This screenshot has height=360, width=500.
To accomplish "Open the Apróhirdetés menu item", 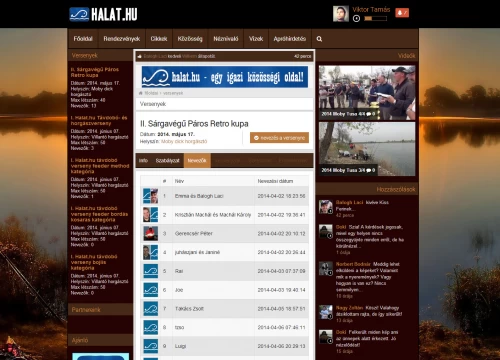I will point(290,39).
